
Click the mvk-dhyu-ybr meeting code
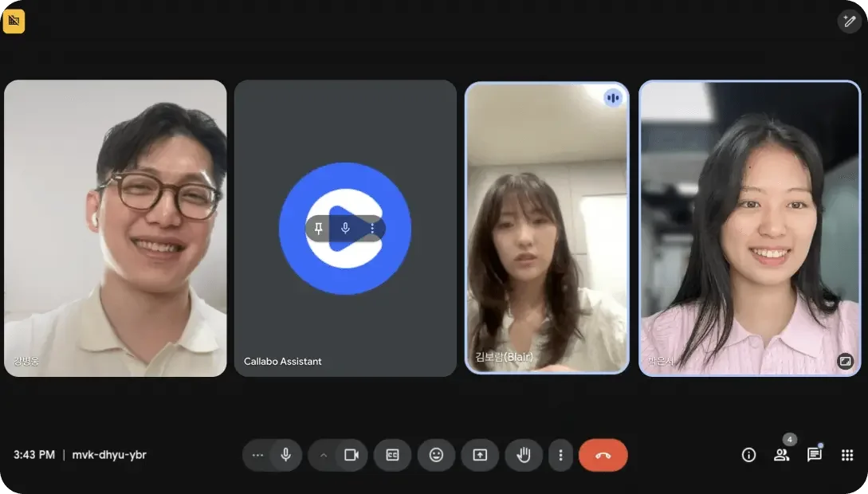(x=108, y=455)
